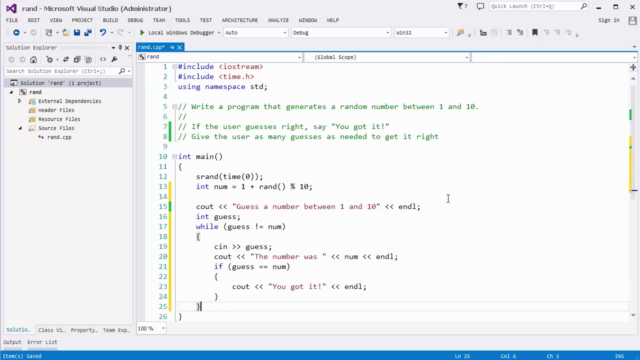Click the Sign in link
This screenshot has width=640, height=360.
[609, 20]
